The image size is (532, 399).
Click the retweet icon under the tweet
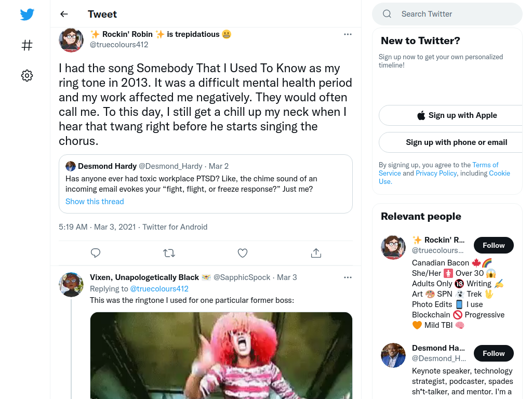pyautogui.click(x=169, y=253)
